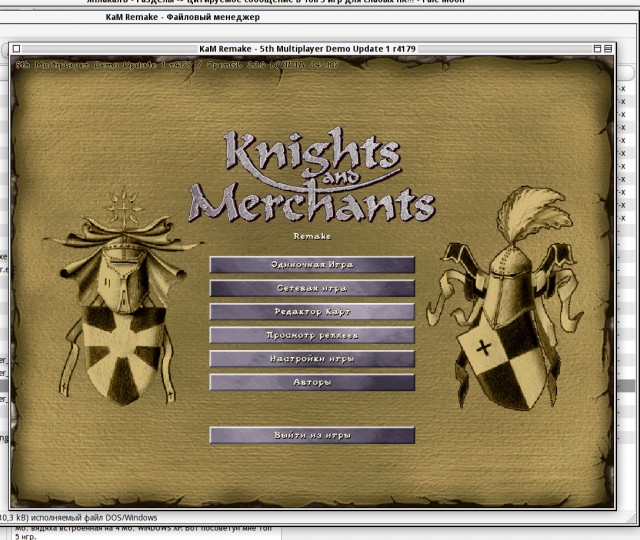Click the file manager status bar text DOS/Windows
Image resolution: width=640 pixels, height=540 pixels.
[131, 518]
